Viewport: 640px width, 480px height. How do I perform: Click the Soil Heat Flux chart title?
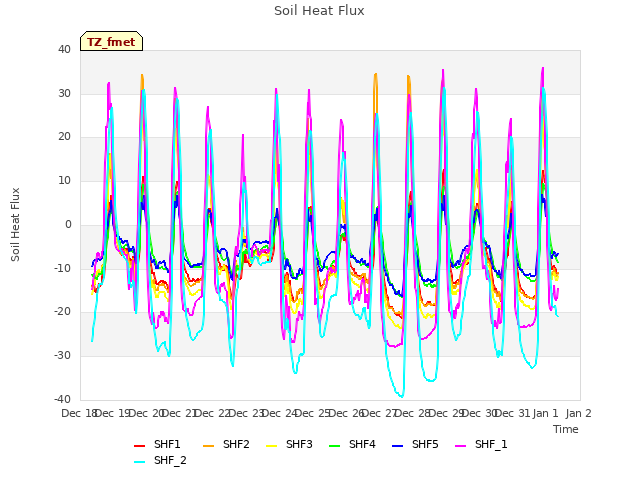coord(319,11)
